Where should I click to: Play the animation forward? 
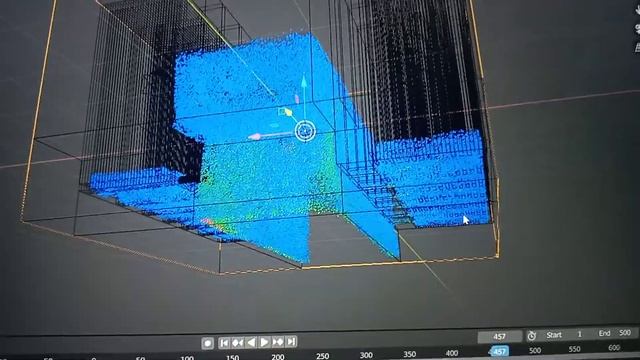264,342
